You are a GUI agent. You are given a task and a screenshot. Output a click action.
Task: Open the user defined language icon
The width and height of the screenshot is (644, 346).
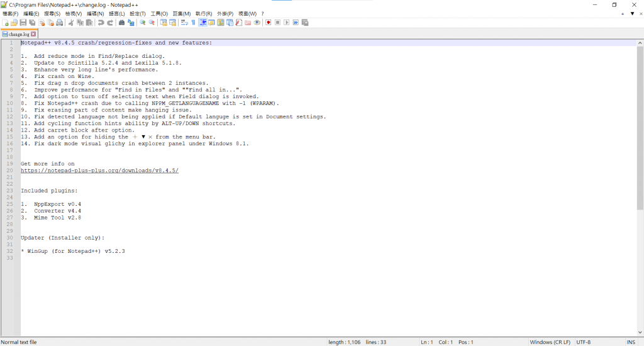211,23
